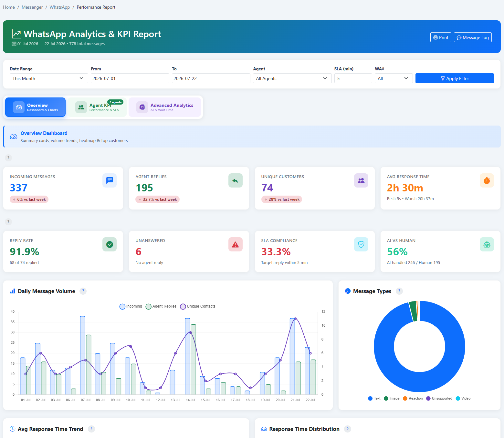Click the SLA minutes field
This screenshot has height=438, width=504.
pos(353,78)
